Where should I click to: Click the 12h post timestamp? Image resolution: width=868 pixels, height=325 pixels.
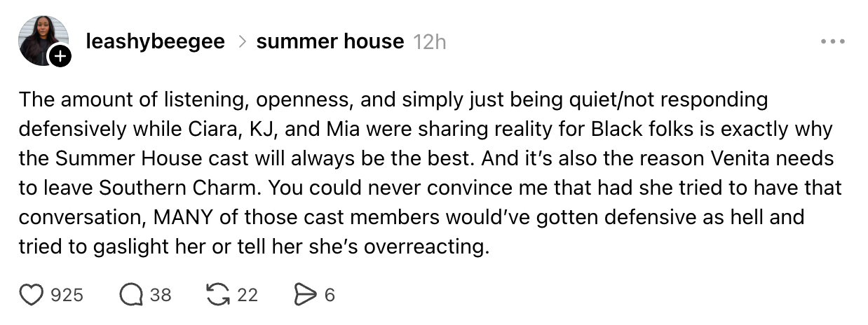[x=430, y=42]
